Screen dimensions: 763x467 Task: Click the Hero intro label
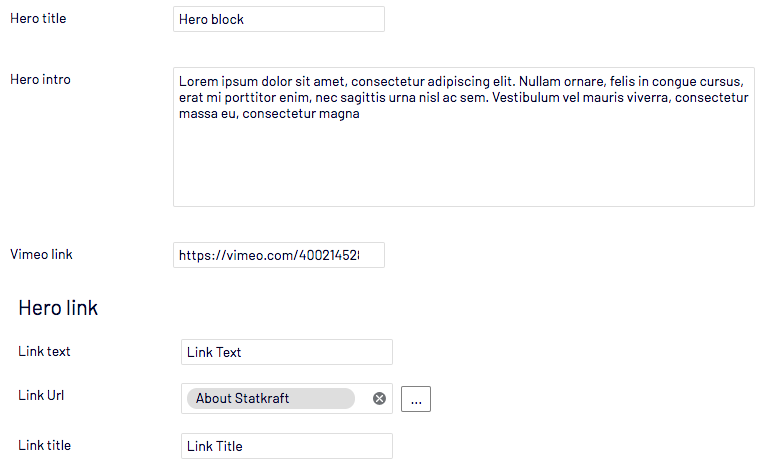click(x=40, y=79)
